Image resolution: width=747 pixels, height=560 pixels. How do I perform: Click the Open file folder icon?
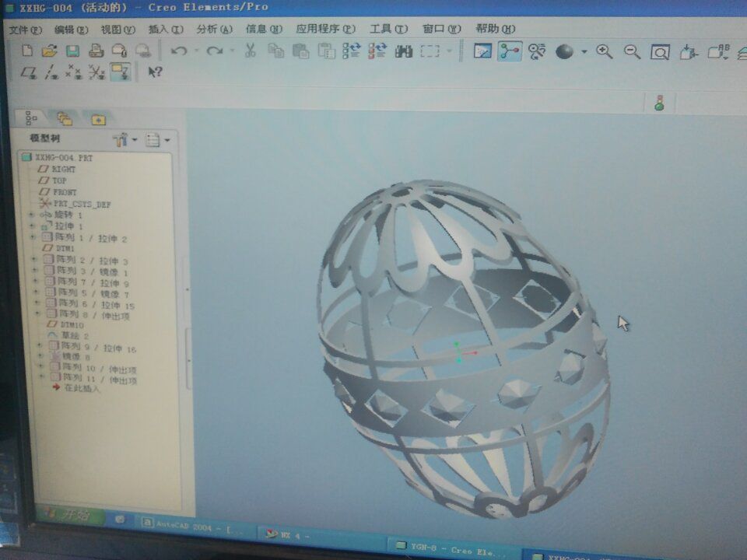click(49, 51)
